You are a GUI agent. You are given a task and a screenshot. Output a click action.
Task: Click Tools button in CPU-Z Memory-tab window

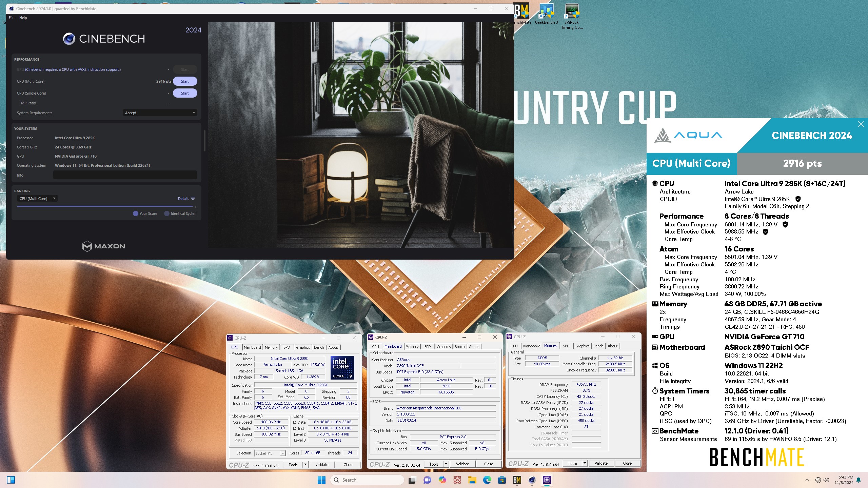[x=572, y=463]
